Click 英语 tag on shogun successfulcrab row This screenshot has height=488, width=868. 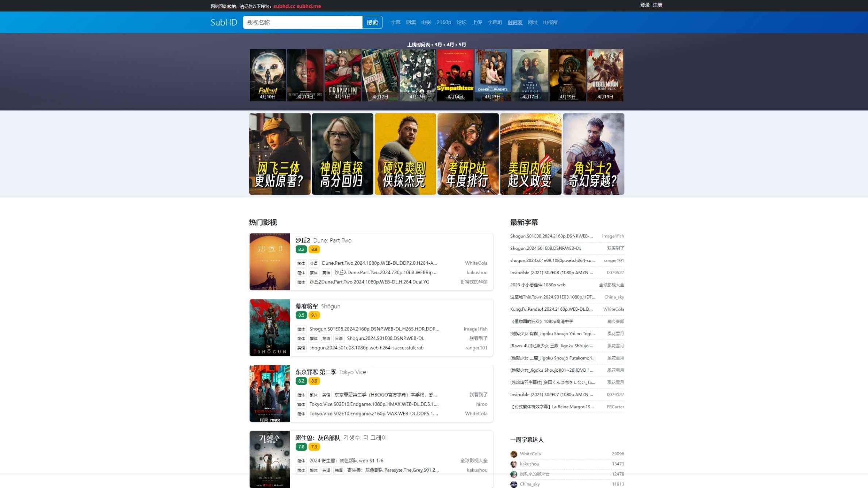301,348
